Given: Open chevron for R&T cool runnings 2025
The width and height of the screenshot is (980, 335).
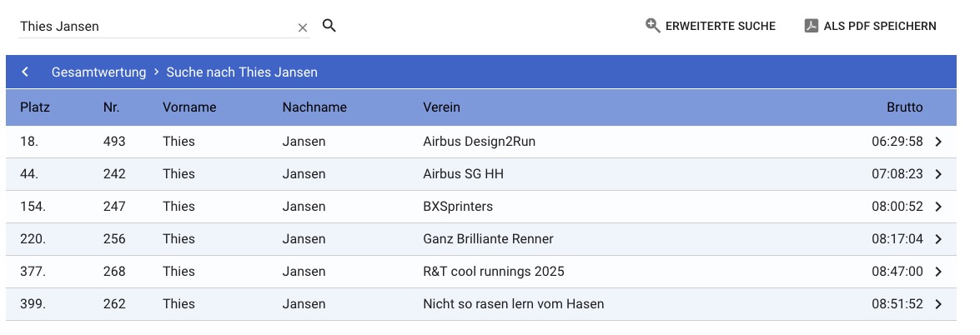Looking at the screenshot, I should point(938,272).
